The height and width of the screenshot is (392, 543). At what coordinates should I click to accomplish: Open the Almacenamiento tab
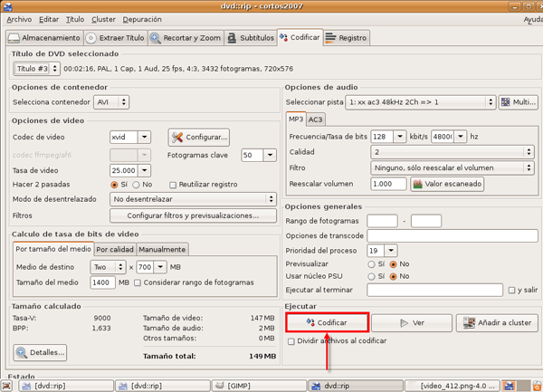(x=43, y=38)
